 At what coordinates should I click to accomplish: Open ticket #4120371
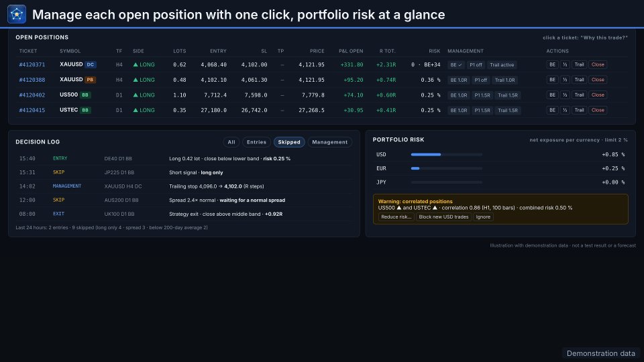pyautogui.click(x=32, y=64)
